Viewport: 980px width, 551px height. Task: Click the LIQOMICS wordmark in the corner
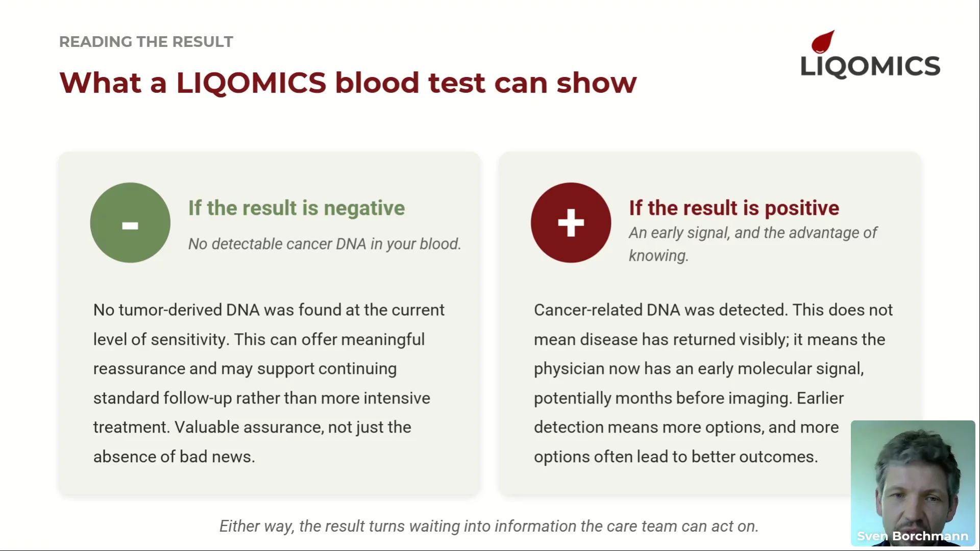(x=870, y=66)
